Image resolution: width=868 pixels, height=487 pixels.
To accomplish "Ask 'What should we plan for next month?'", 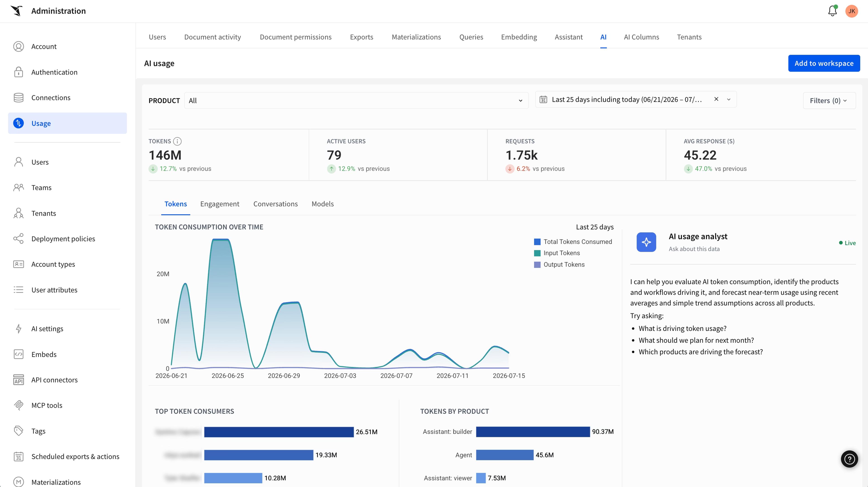I will point(696,340).
